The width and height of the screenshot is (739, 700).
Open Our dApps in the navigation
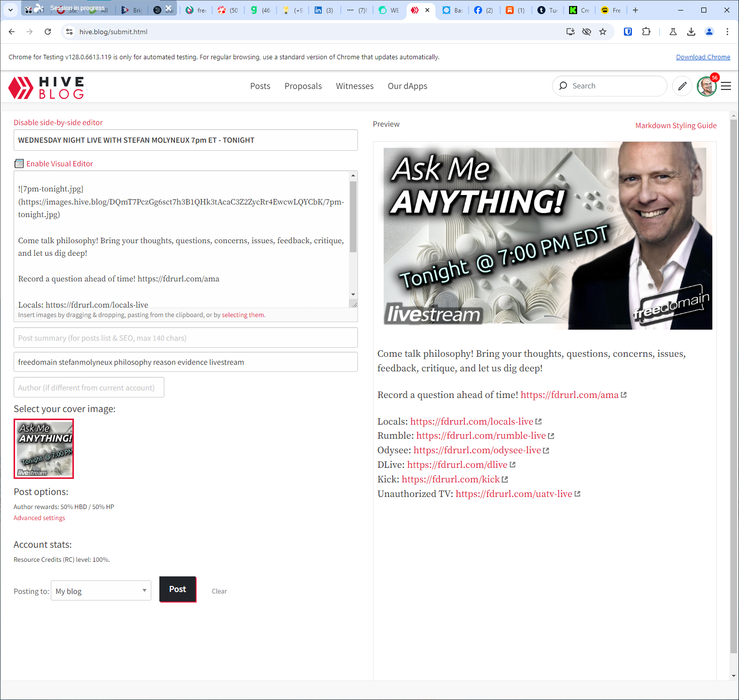(x=408, y=86)
